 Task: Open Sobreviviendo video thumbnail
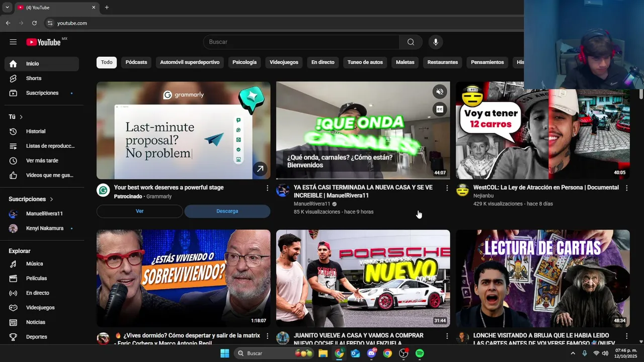click(184, 279)
